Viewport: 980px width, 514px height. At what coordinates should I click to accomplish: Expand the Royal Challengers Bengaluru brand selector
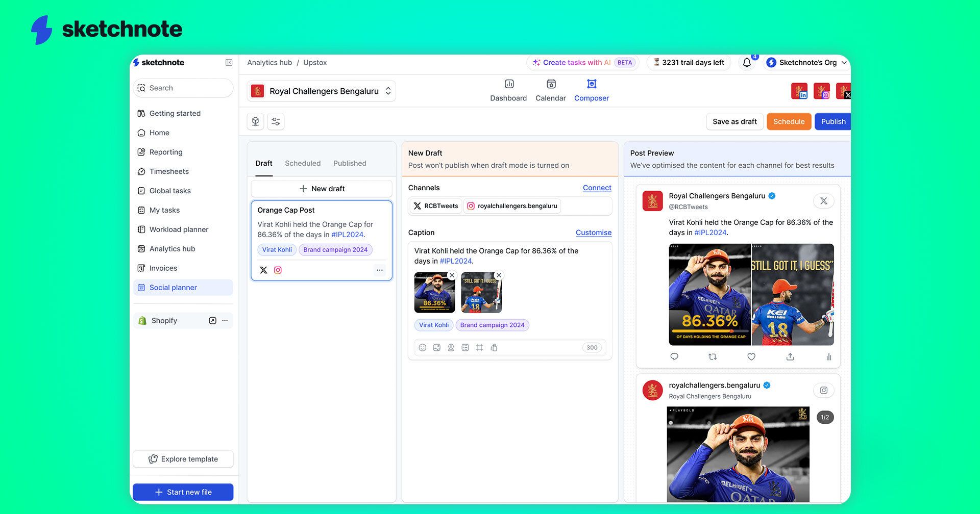[x=322, y=91]
